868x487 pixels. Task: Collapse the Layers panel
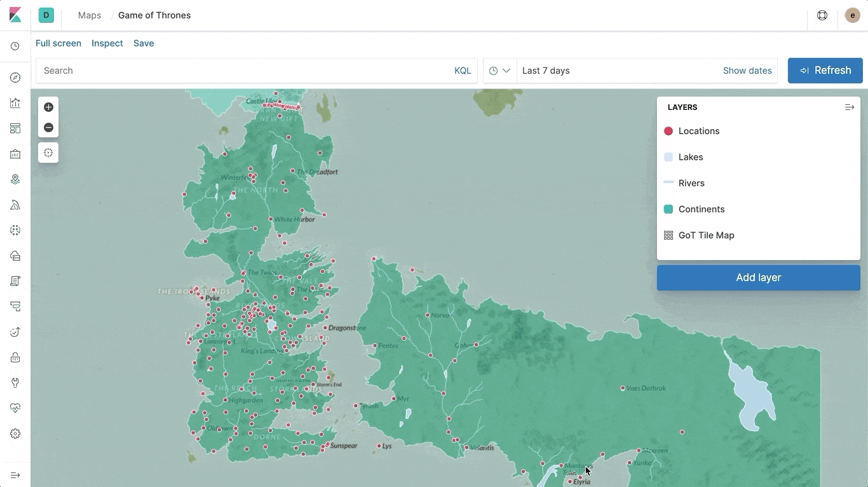(849, 107)
